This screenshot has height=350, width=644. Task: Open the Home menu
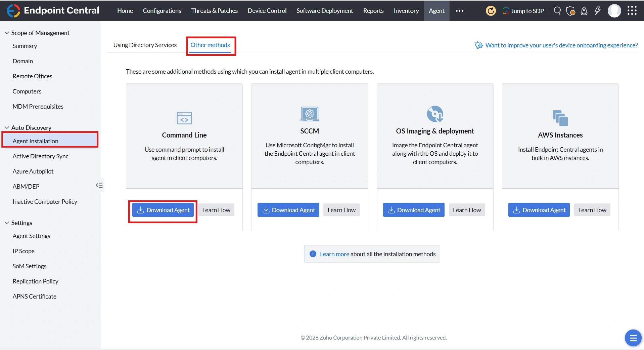point(125,11)
